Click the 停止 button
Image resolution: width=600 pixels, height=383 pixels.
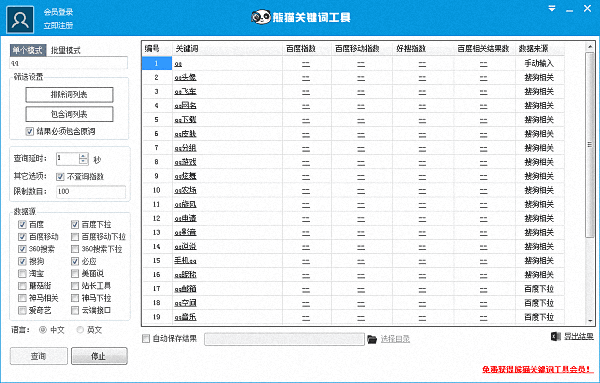click(x=99, y=356)
